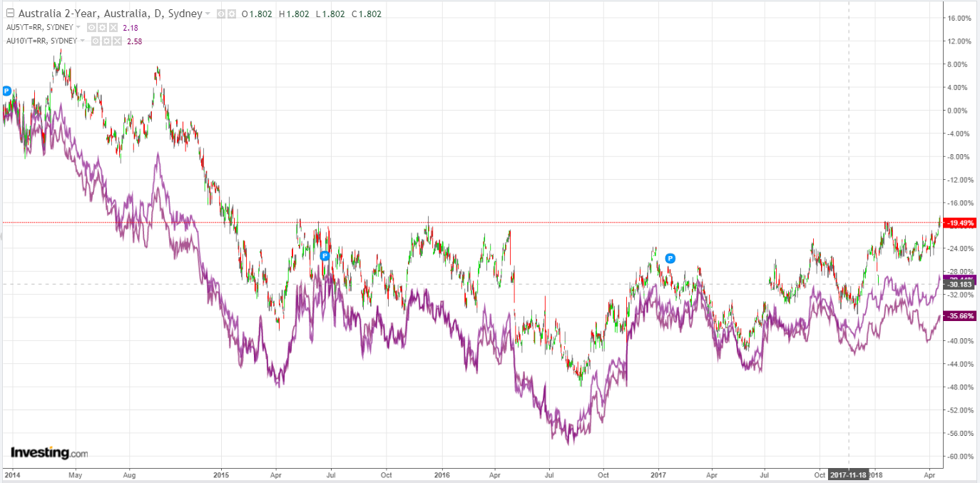This screenshot has height=483, width=980.
Task: Remove the AU5YT=RR comparison series
Action: tap(113, 27)
